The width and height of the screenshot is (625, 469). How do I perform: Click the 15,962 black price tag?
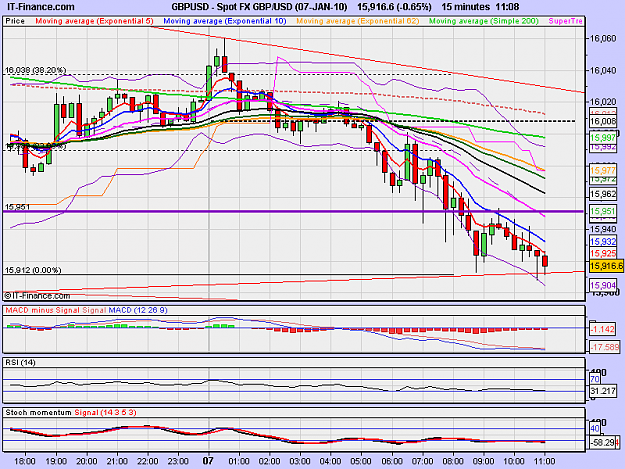click(x=603, y=194)
